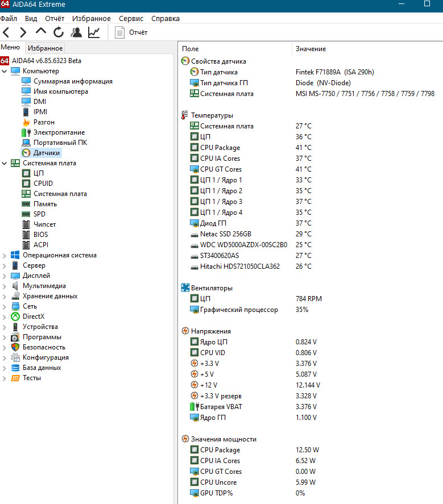Image resolution: width=443 pixels, height=504 pixels.
Task: Expand the Устройства tree node
Action: click(x=4, y=327)
